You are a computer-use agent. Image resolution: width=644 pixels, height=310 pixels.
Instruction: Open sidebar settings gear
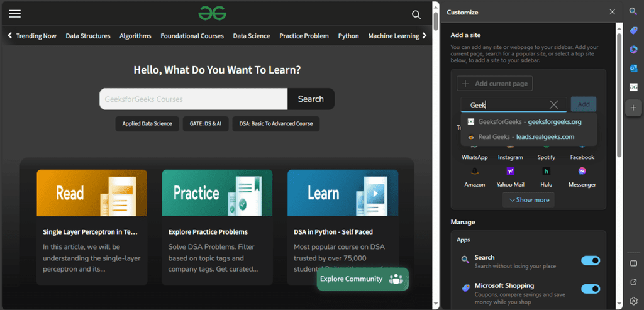tap(633, 301)
